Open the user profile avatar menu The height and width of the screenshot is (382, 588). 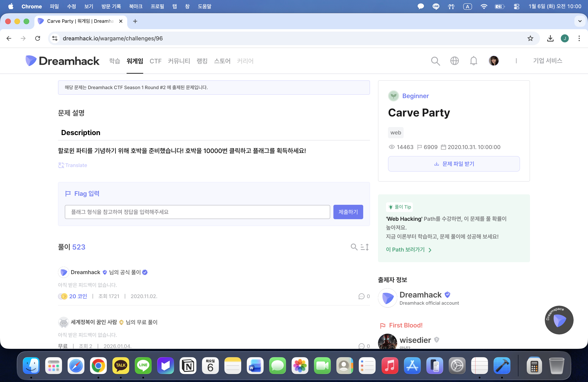(x=493, y=61)
